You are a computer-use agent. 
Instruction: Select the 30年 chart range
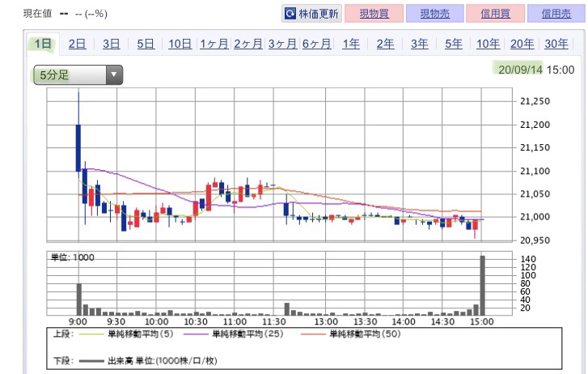[556, 44]
